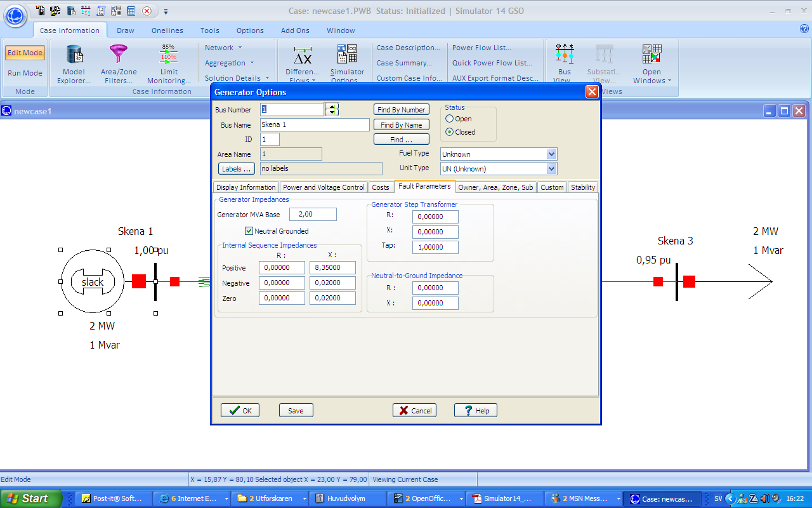Viewport: 812px width, 508px height.
Task: Click Cancel in Generator Options dialog
Action: 414,410
